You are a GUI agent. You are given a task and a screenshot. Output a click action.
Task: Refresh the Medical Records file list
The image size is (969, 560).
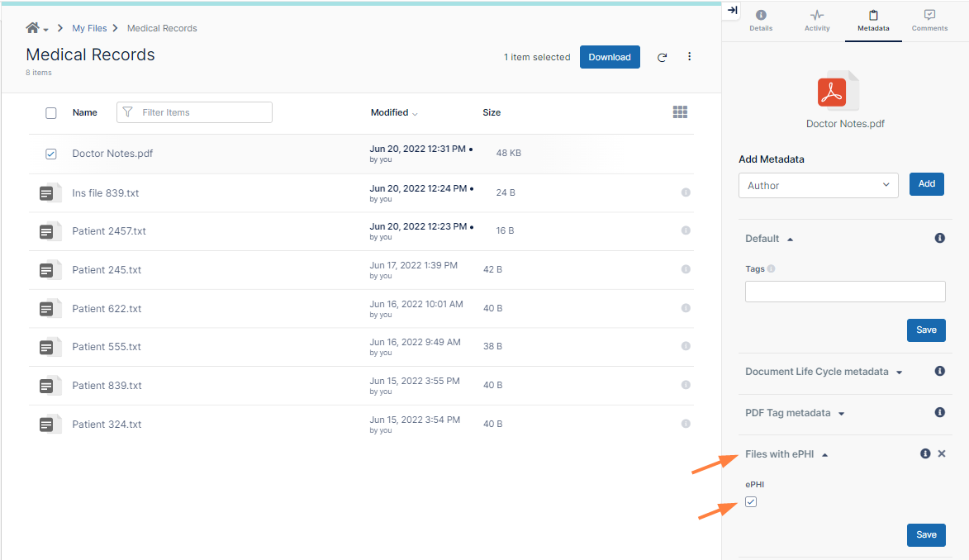point(662,58)
